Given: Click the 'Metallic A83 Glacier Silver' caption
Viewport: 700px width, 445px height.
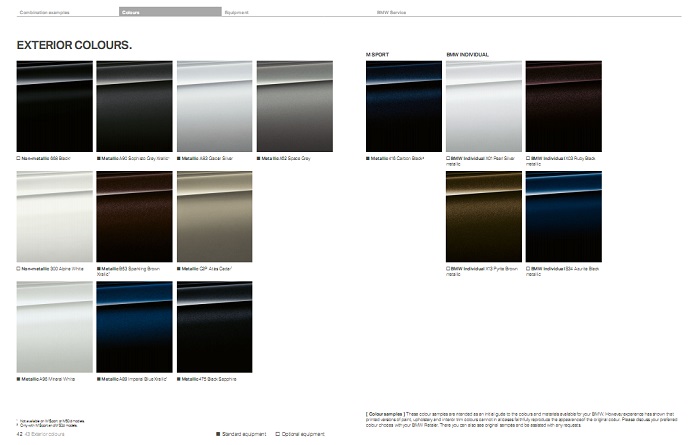Looking at the screenshot, I should [x=205, y=158].
